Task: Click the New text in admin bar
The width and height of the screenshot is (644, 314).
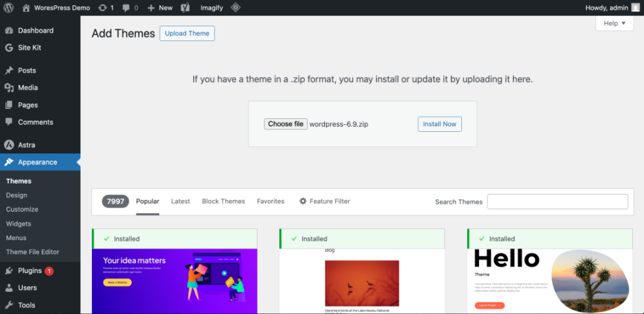Action: click(x=166, y=7)
